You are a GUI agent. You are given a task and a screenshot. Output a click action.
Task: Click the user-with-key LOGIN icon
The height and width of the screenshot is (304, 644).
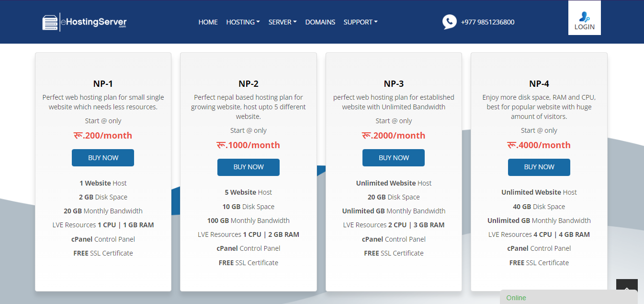pyautogui.click(x=584, y=14)
